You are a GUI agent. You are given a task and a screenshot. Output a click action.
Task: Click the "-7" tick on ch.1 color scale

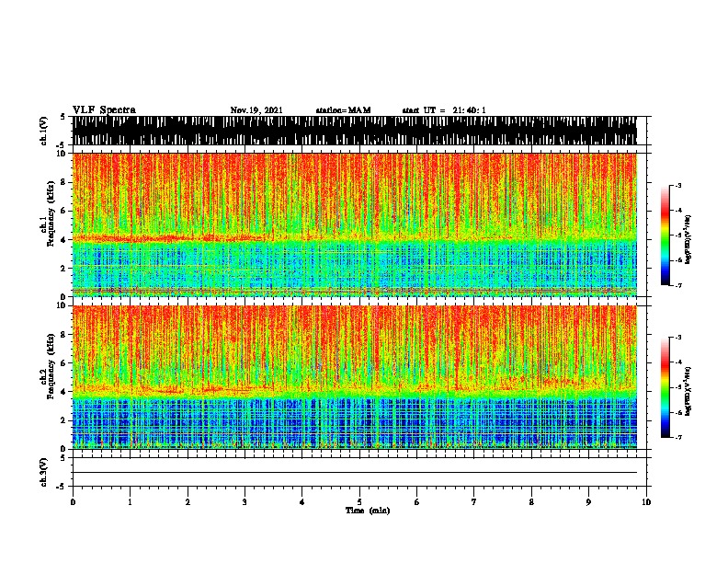tap(677, 285)
